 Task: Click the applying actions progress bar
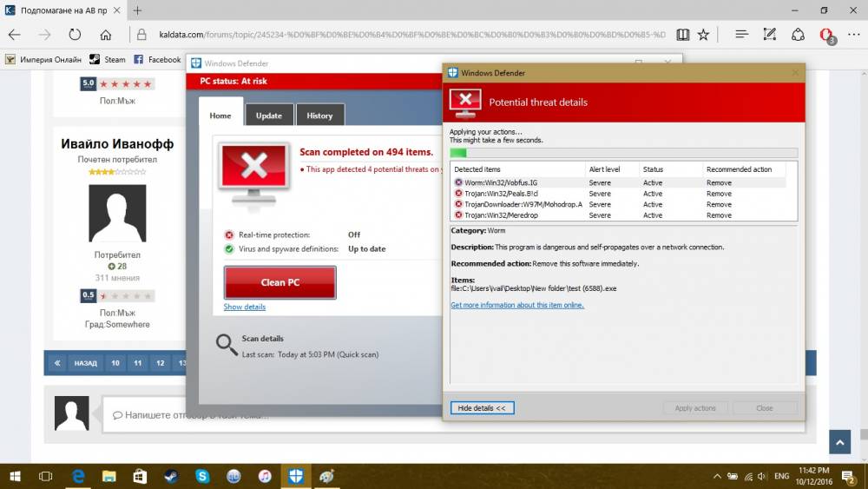click(624, 153)
